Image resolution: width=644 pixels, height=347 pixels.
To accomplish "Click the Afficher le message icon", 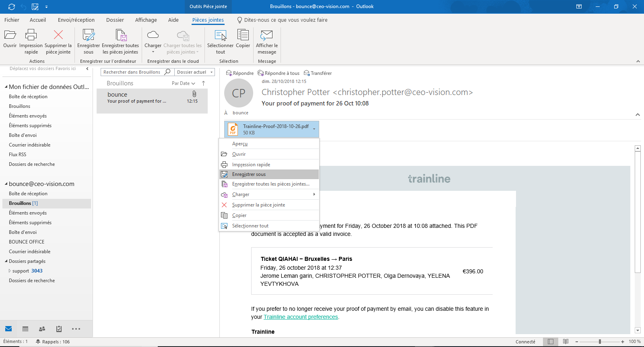I will tap(266, 35).
